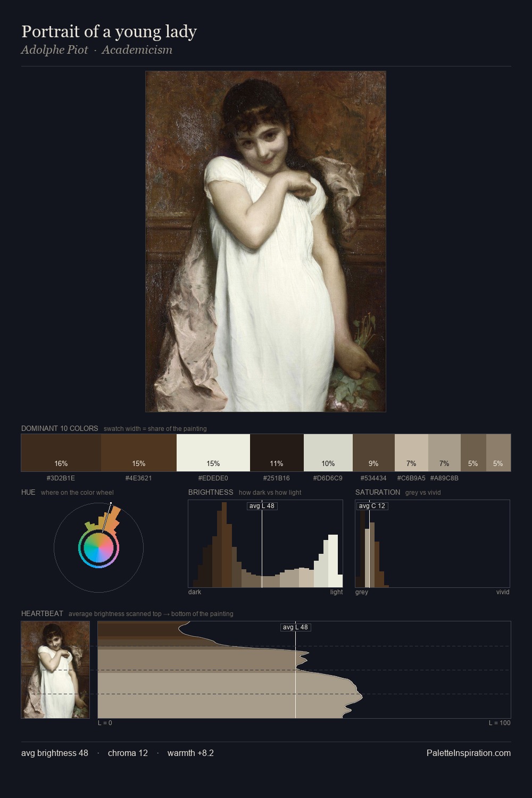
Task: Click the main portrait painting image
Action: pyautogui.click(x=265, y=242)
